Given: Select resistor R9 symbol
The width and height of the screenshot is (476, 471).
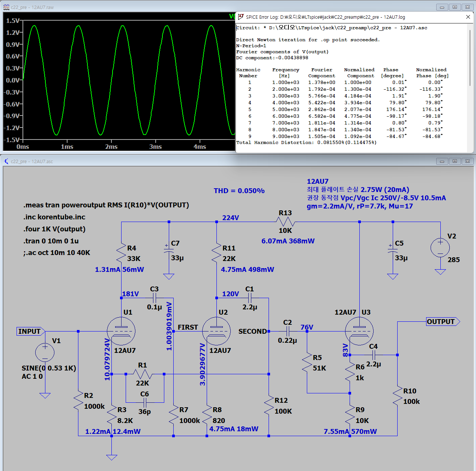Looking at the screenshot, I should [350, 415].
